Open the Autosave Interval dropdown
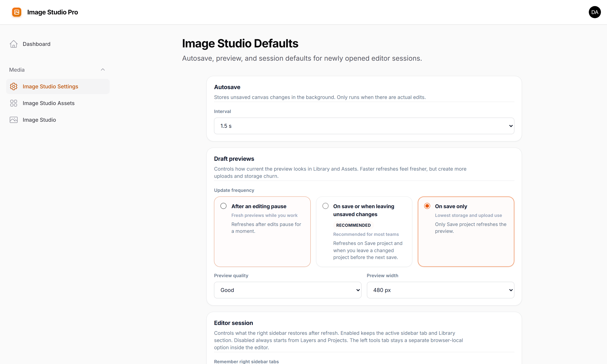This screenshot has height=364, width=607. click(x=364, y=126)
